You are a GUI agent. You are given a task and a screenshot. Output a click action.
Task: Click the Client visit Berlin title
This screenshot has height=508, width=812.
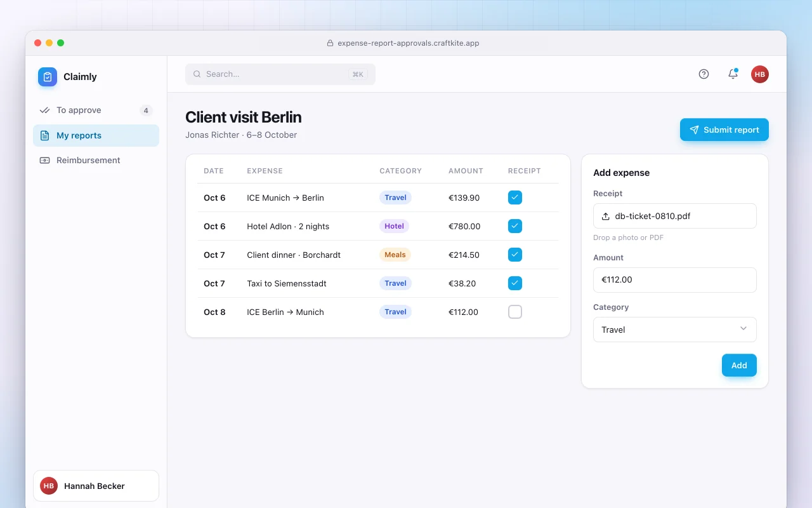click(244, 117)
